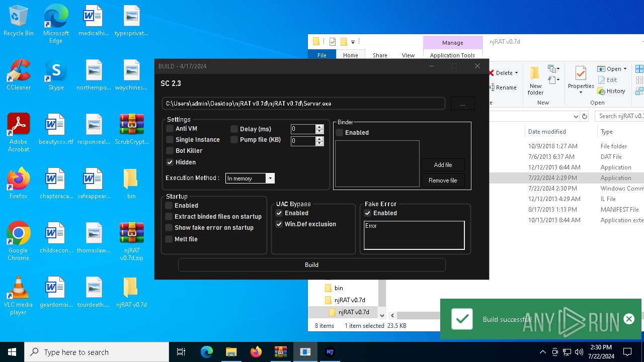Toggle the Single Instance checkbox
644x362 pixels.
(170, 140)
